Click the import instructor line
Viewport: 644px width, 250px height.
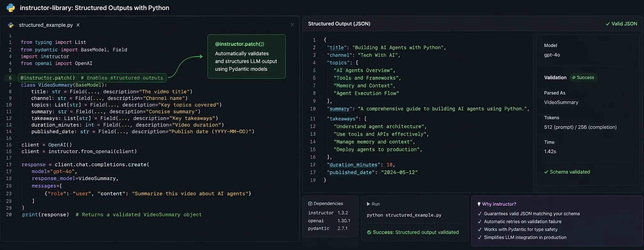click(45, 56)
